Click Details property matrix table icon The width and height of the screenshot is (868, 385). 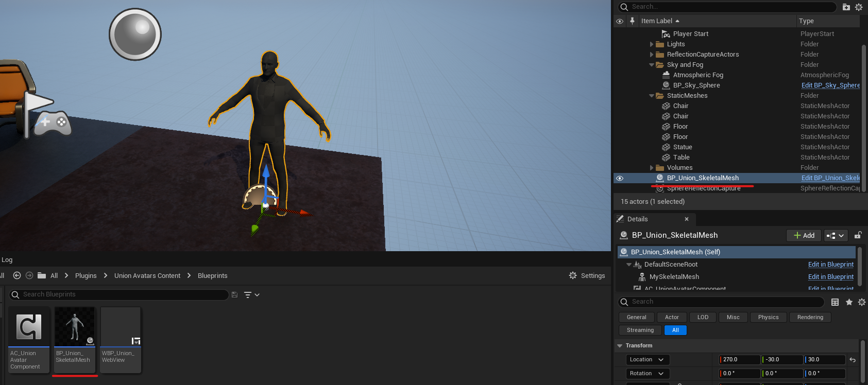point(835,302)
